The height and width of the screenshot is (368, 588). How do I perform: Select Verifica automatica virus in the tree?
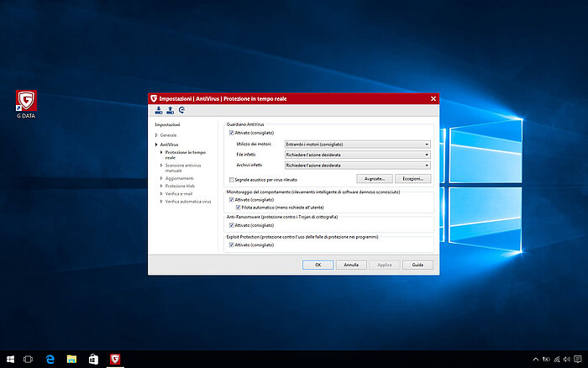(x=188, y=202)
